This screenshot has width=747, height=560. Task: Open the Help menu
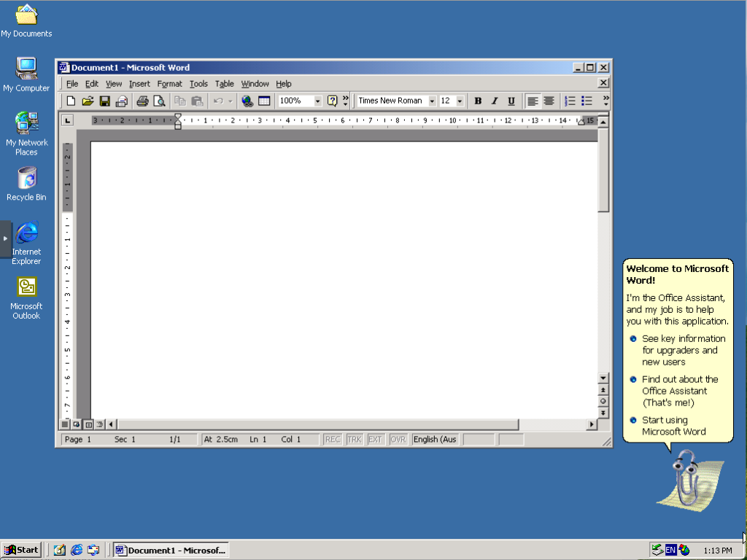(284, 84)
